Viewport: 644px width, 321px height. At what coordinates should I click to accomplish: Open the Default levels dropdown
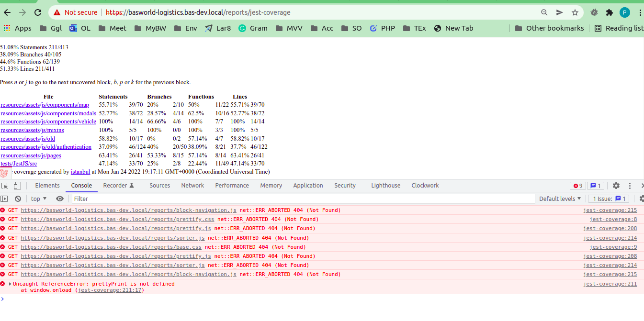[560, 198]
